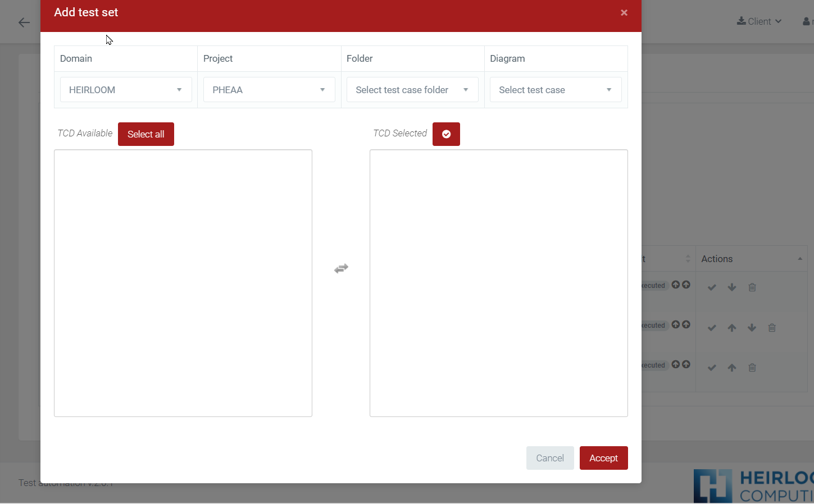Click the swap arrows transfer icon
Viewport: 814px width, 504px height.
(x=341, y=269)
